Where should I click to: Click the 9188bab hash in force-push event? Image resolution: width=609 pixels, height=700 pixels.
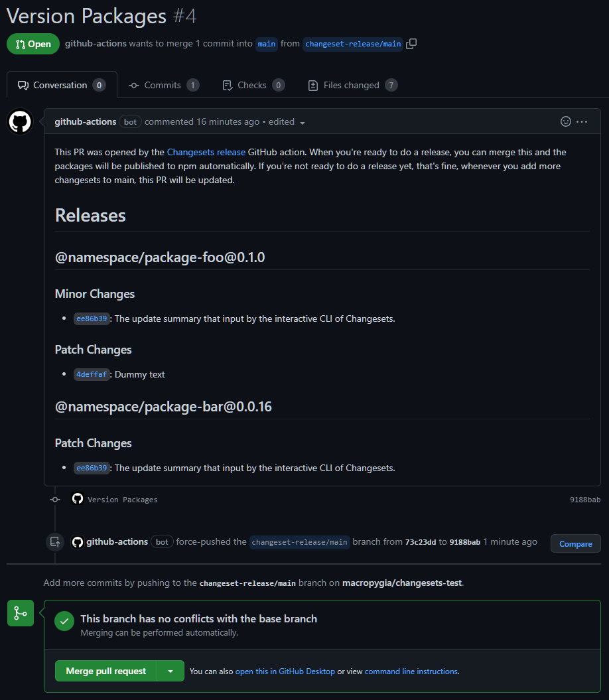pos(465,542)
